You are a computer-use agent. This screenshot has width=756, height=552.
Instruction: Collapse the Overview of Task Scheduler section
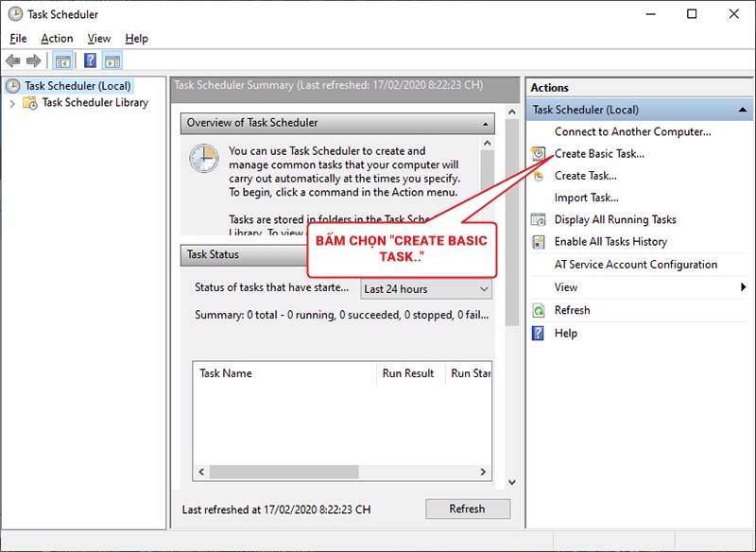tap(485, 124)
